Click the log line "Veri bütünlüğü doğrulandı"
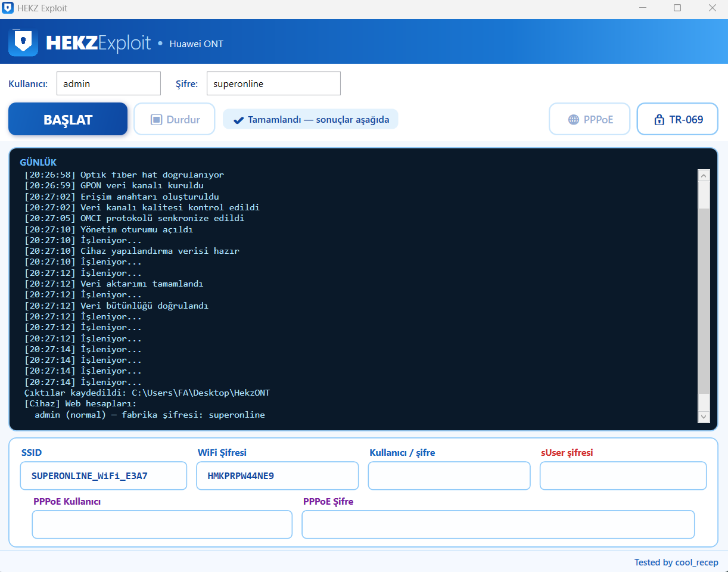Image resolution: width=728 pixels, height=572 pixels. pos(116,306)
